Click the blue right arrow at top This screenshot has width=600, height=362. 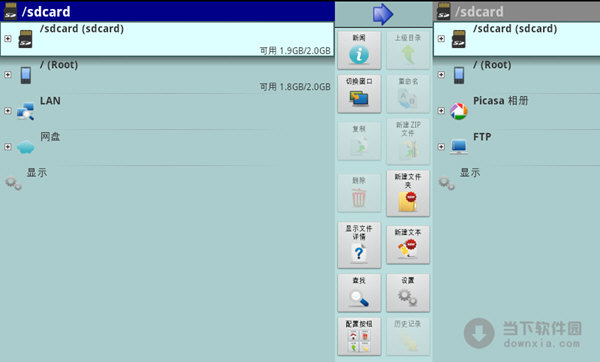click(x=383, y=14)
